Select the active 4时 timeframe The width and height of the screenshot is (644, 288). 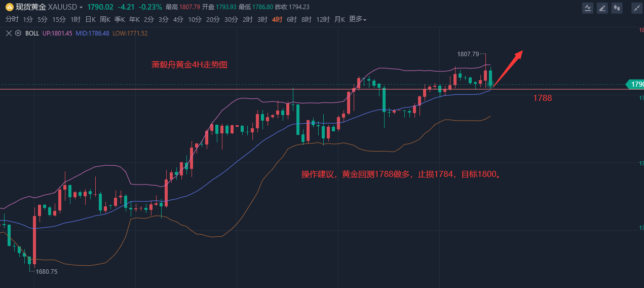click(277, 19)
